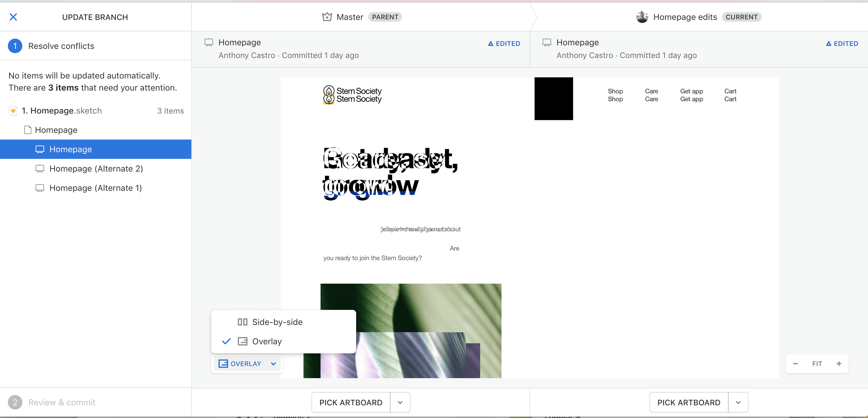The width and height of the screenshot is (868, 418).
Task: Zoom out with the minus icon
Action: click(795, 364)
